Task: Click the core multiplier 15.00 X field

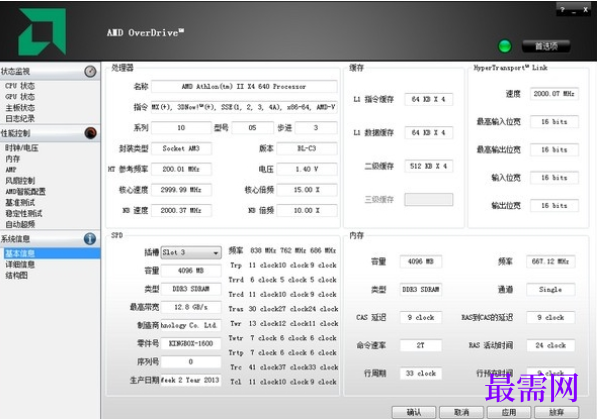Action: tap(307, 190)
